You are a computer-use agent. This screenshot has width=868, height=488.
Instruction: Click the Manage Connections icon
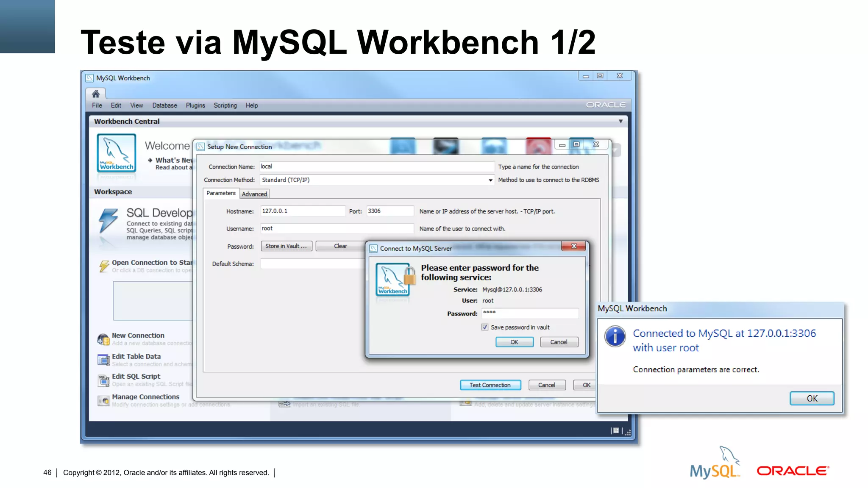tap(103, 400)
